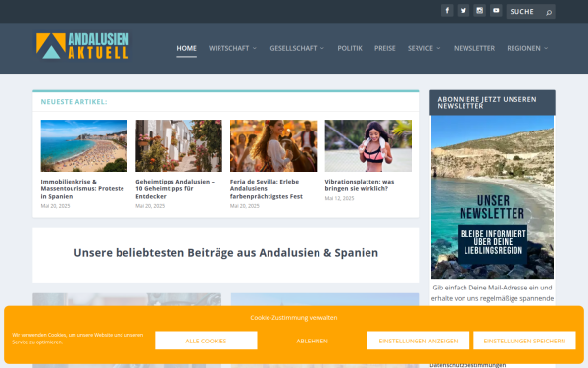This screenshot has width=588, height=368.
Task: Click Einstellungen anzeigen button
Action: [x=418, y=341]
